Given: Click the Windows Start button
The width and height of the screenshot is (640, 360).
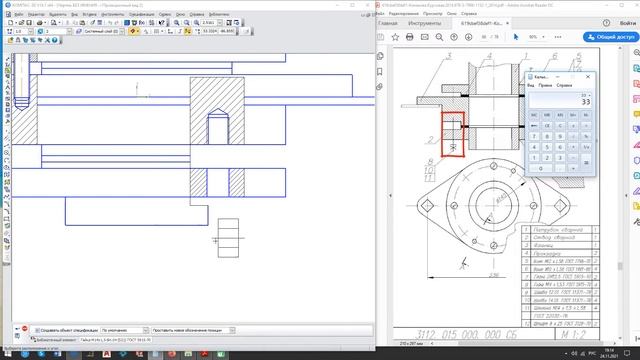Looking at the screenshot, I should 8,354.
